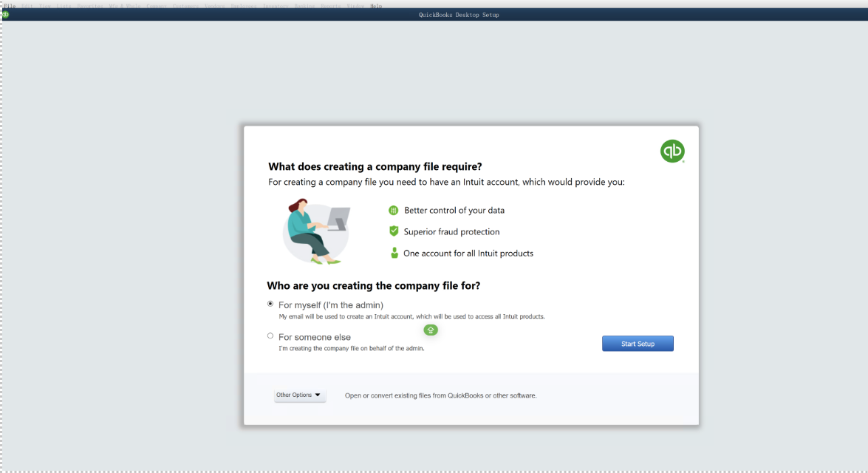Click the Start Setup button

click(x=638, y=344)
